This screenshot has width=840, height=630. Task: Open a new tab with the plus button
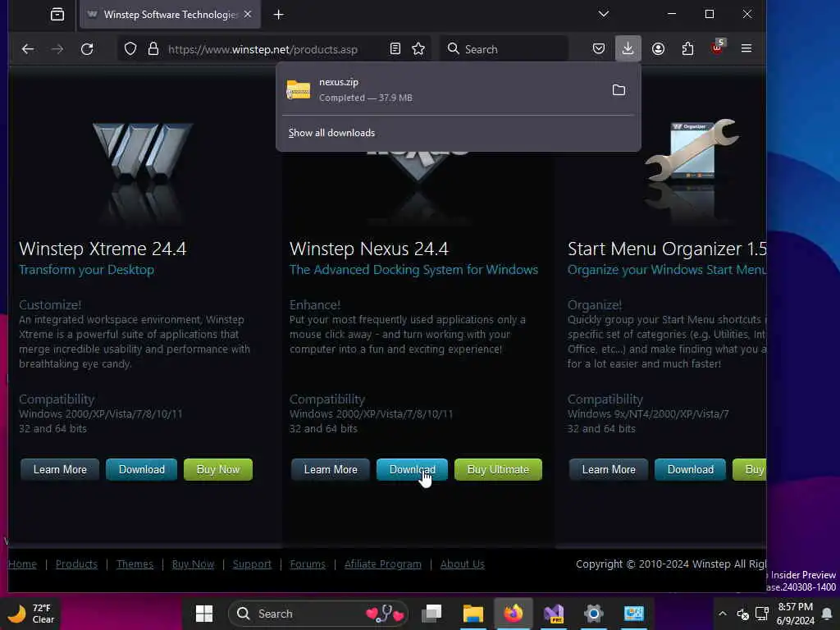coord(279,15)
